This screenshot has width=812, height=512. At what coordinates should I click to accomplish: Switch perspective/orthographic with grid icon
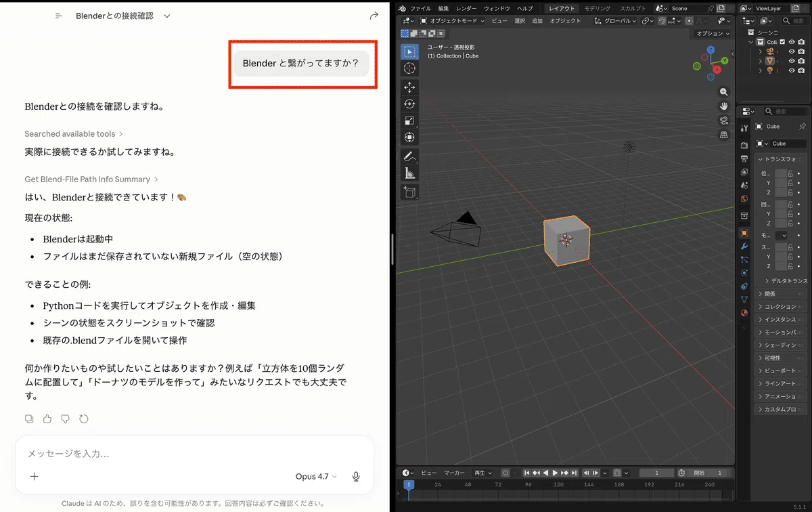(x=723, y=135)
